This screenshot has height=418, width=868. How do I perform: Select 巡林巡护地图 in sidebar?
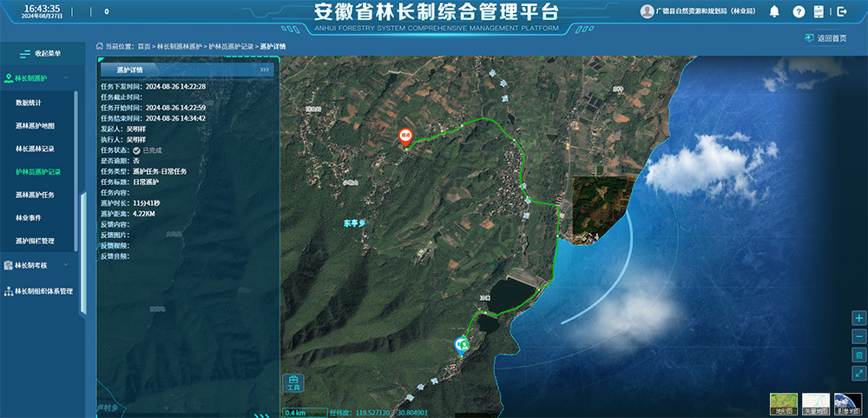tap(35, 126)
